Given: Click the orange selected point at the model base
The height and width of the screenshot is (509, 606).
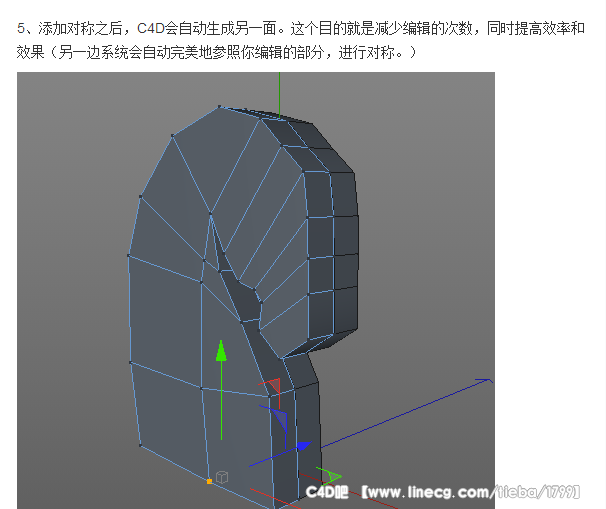Looking at the screenshot, I should tap(209, 481).
